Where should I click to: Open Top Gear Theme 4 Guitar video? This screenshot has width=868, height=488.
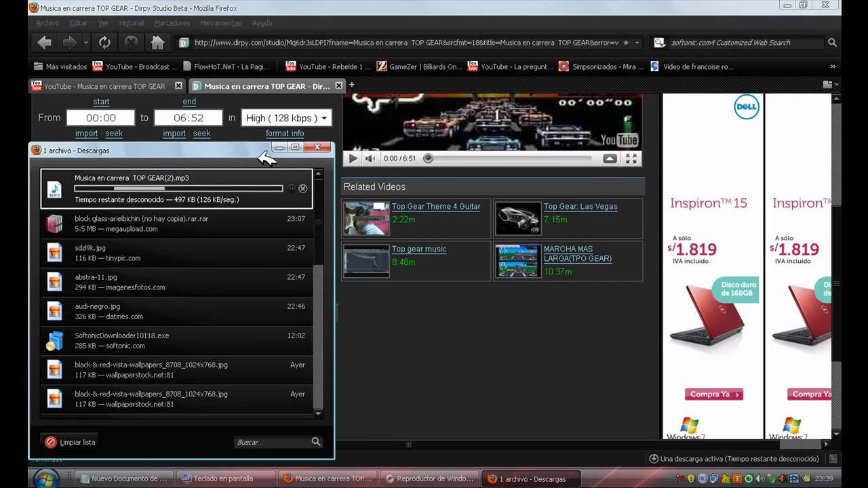[436, 207]
